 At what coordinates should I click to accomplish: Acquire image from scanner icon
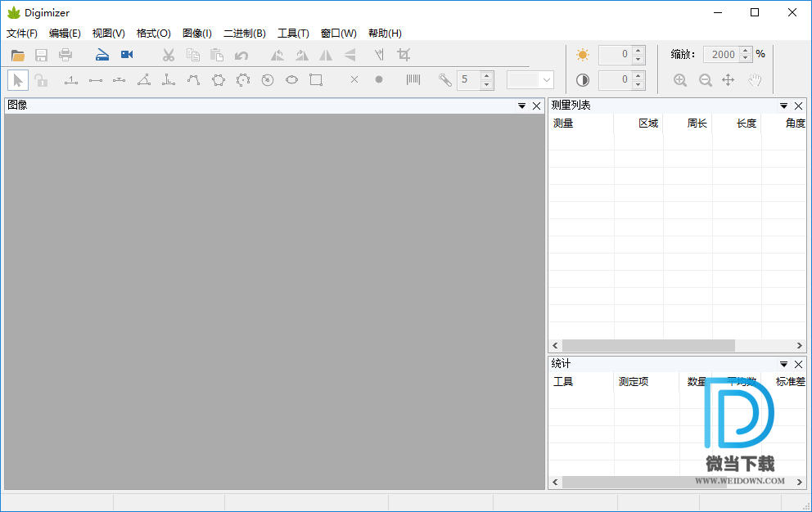[x=102, y=55]
